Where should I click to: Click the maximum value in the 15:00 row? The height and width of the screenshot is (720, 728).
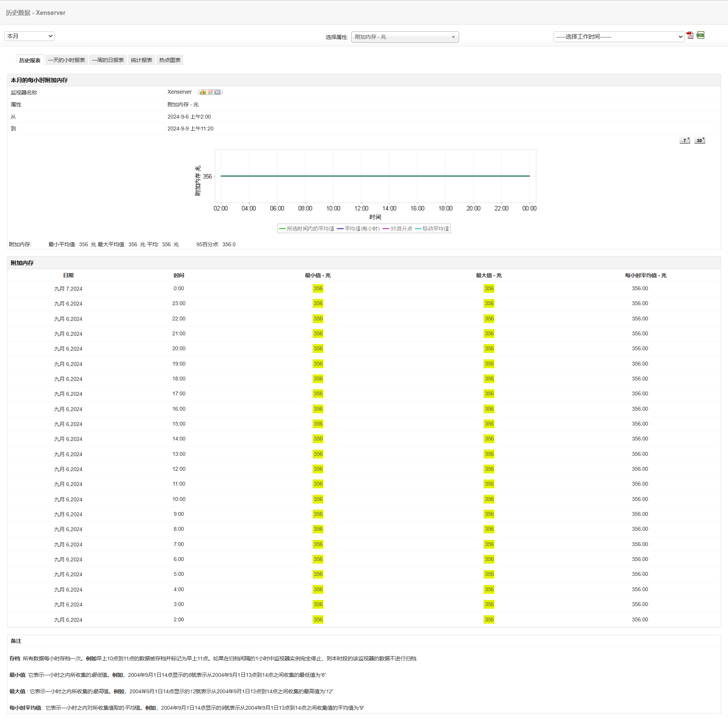[x=489, y=424]
